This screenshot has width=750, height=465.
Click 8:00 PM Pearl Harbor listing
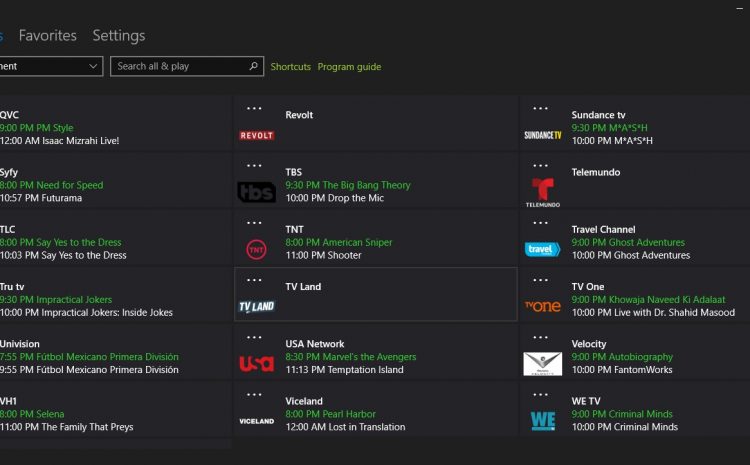pyautogui.click(x=331, y=414)
